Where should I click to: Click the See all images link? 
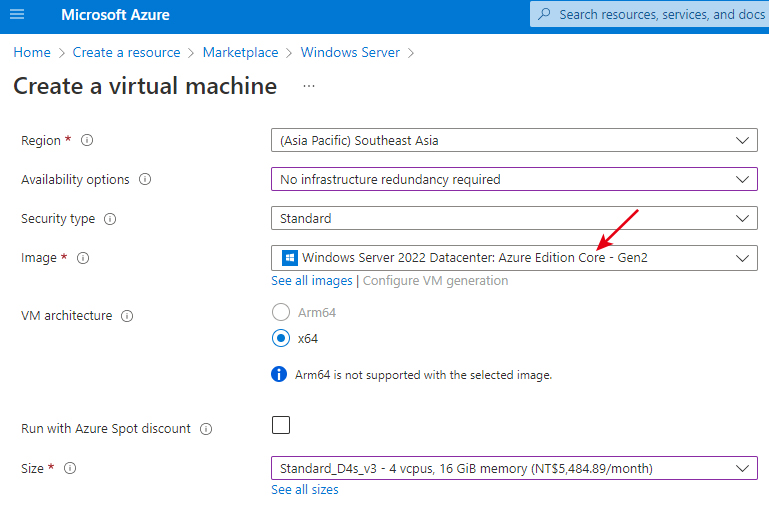[312, 281]
